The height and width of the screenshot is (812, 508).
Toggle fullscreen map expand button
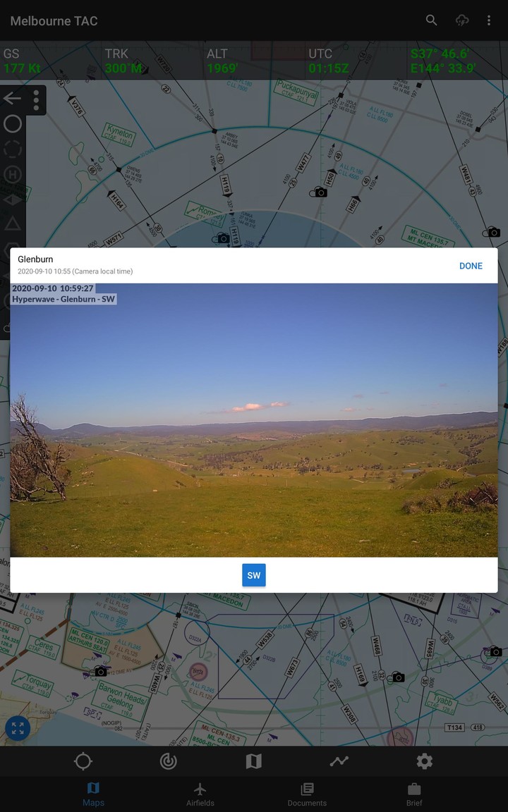(x=18, y=729)
